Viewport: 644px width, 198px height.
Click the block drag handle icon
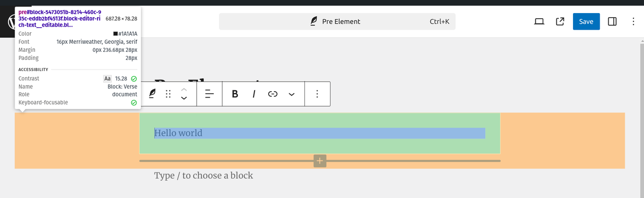point(169,94)
